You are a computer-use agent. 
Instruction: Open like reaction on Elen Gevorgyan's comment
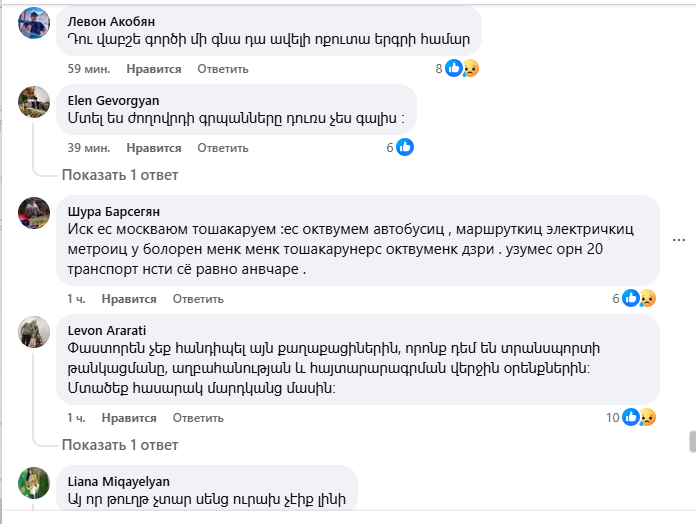[404, 147]
